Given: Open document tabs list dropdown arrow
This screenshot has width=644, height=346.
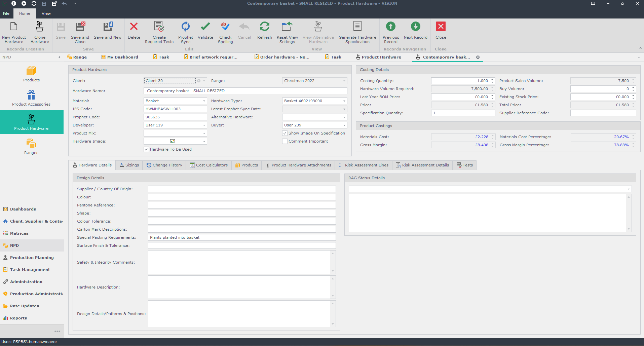Looking at the screenshot, I should pyautogui.click(x=639, y=57).
